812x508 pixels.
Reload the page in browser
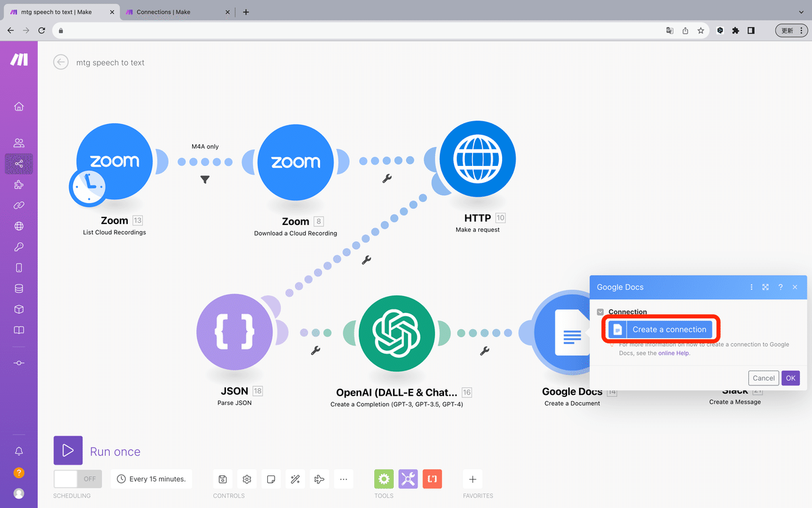[x=42, y=30]
